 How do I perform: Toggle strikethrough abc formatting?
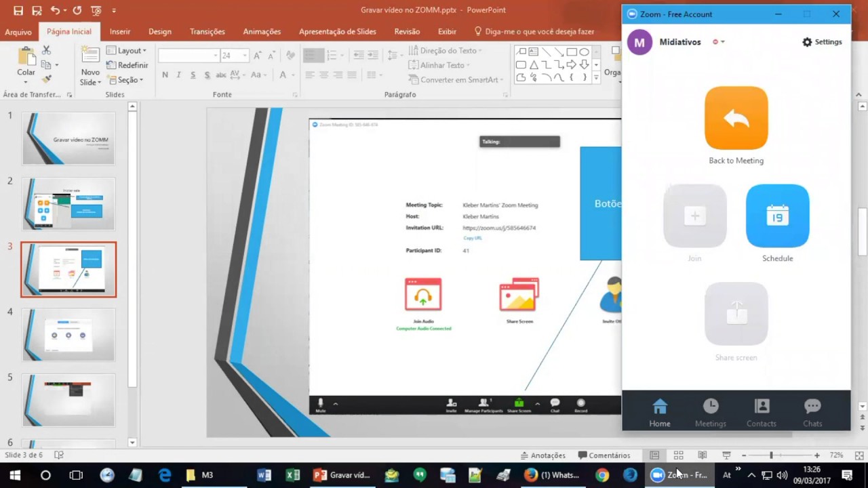[x=222, y=75]
